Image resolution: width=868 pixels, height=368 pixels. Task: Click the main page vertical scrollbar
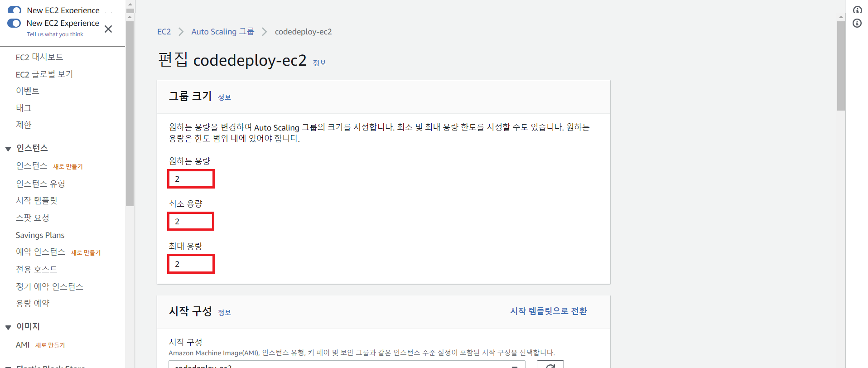click(x=841, y=66)
